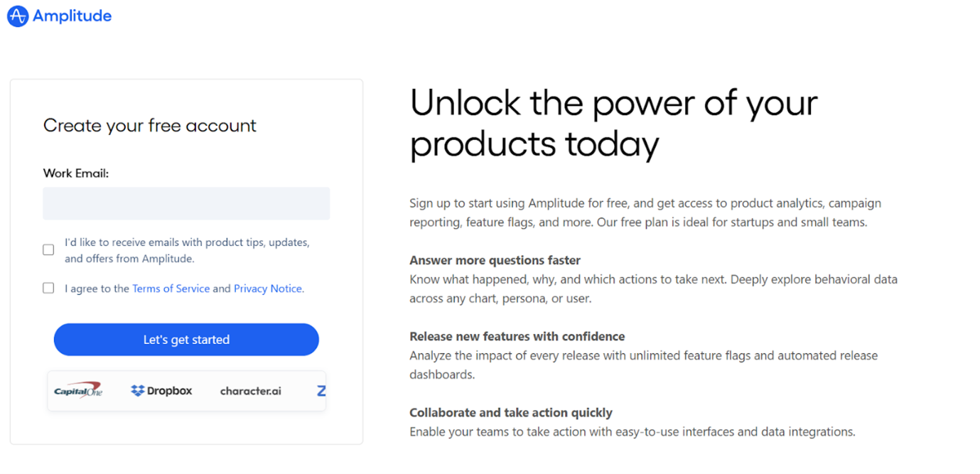Focus the Work Email input field
Screen dimensions: 980x474
pyautogui.click(x=186, y=203)
